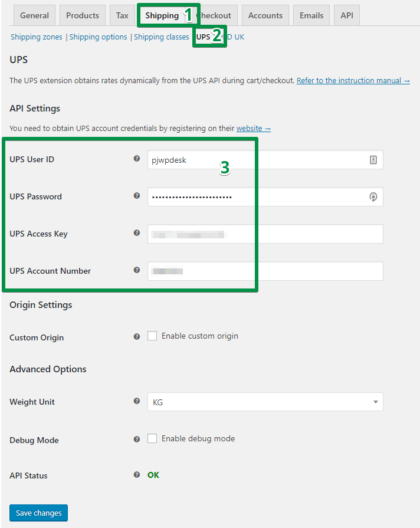Enable debug mode checkbox
The height and width of the screenshot is (528, 420).
pyautogui.click(x=152, y=438)
